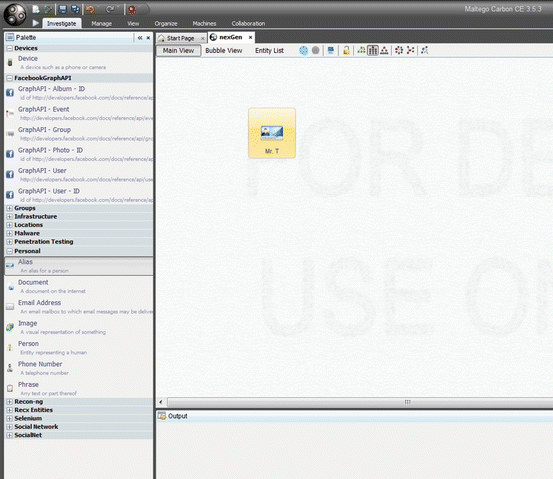Click the Save All double-disk icon
Viewport: 553px width, 479px height.
[x=75, y=9]
